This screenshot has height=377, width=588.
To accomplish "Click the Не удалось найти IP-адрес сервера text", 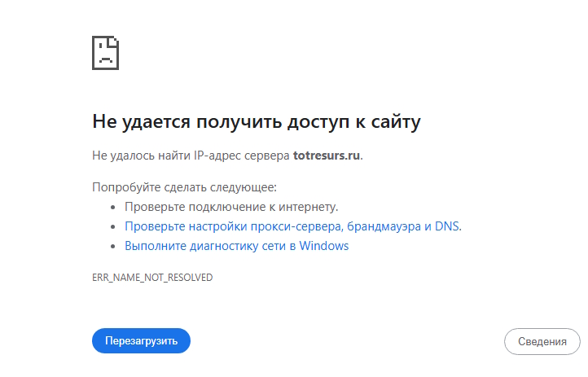I will [x=191, y=156].
